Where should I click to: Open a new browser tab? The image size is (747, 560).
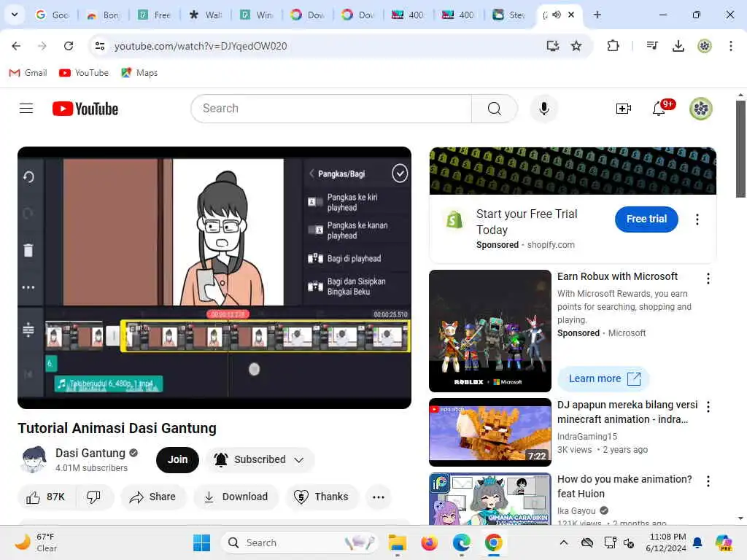(x=597, y=15)
